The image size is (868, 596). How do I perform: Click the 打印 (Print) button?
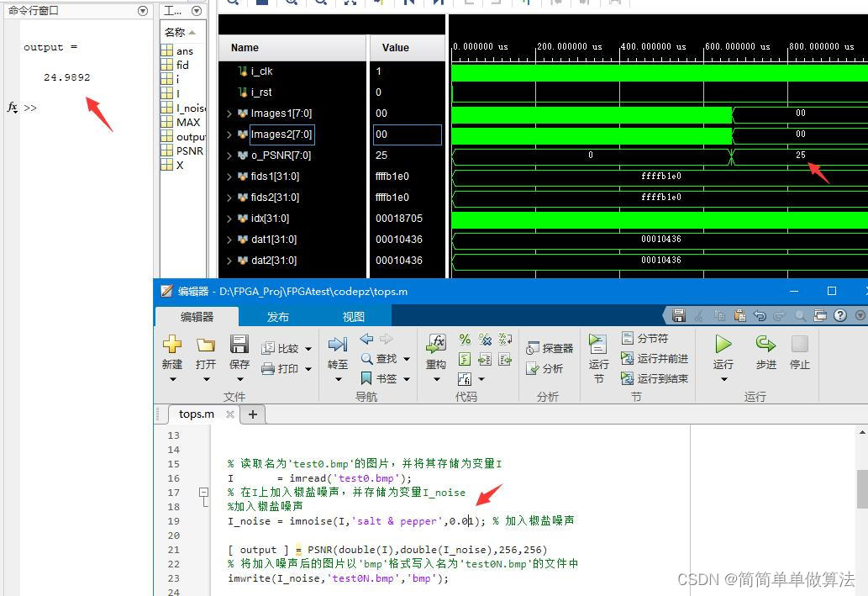tap(281, 368)
